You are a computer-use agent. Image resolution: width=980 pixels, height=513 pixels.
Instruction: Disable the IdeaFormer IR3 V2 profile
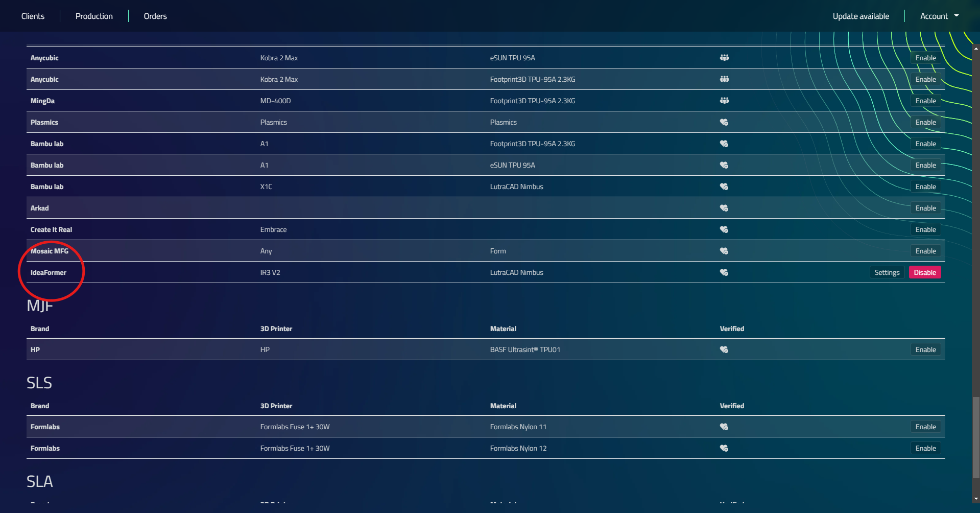pos(925,272)
